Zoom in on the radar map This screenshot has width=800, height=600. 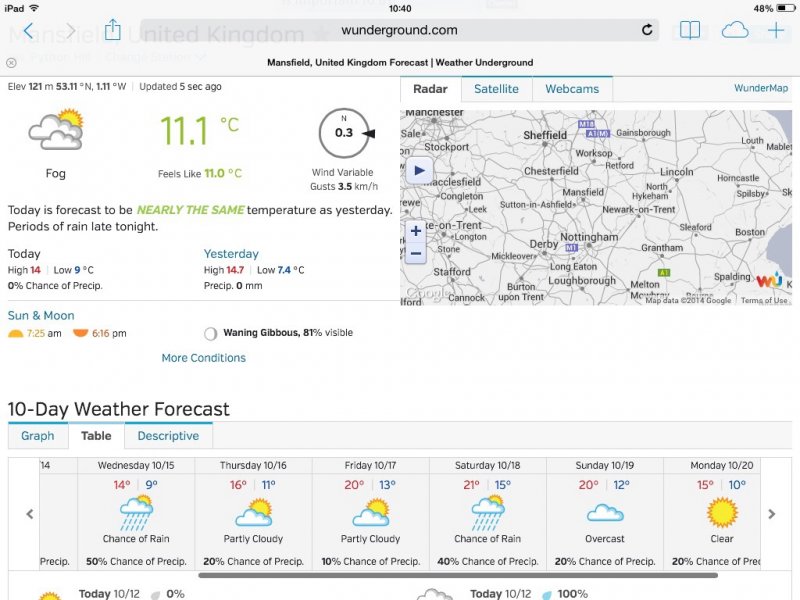point(416,231)
